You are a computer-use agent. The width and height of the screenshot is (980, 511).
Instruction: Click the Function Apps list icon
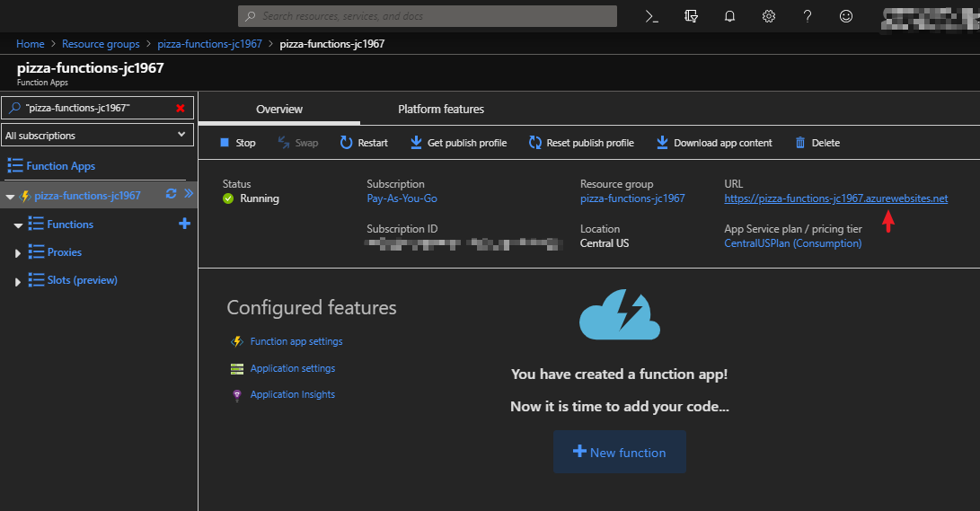point(15,165)
